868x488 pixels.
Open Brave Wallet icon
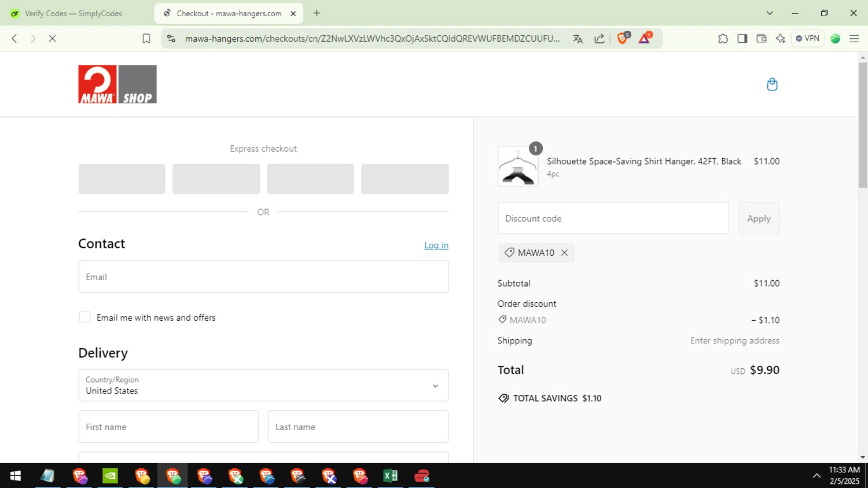(762, 39)
